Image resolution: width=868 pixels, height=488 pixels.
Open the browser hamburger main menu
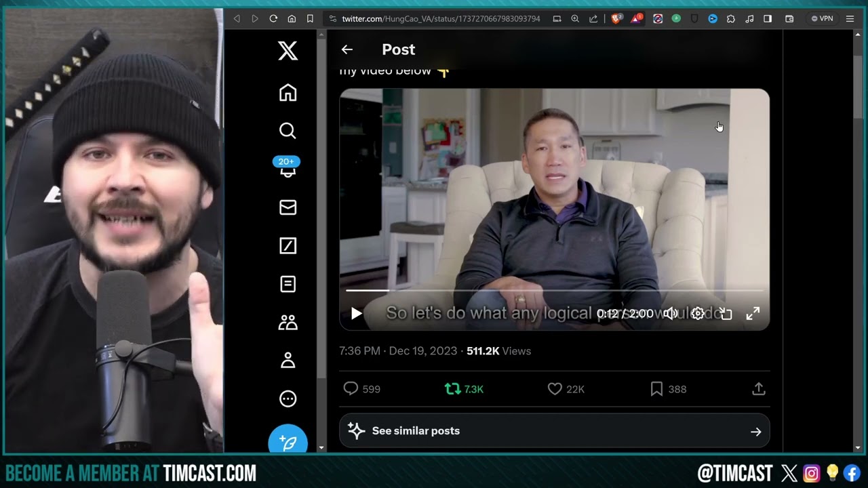pyautogui.click(x=850, y=18)
